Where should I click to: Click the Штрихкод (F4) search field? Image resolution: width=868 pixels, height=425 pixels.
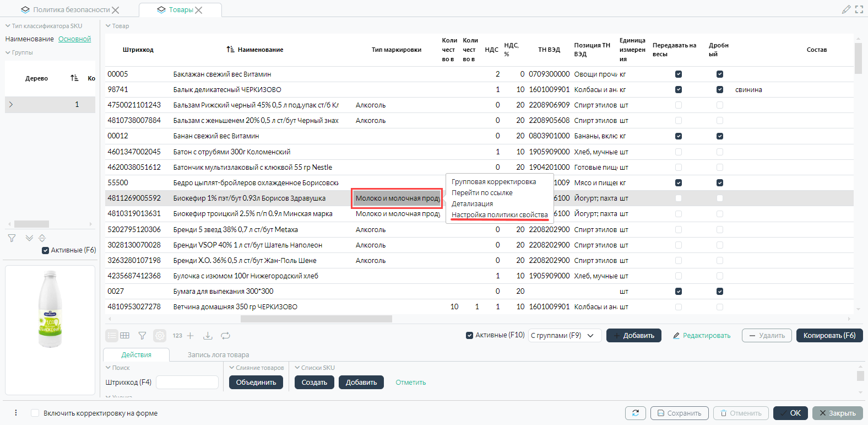pos(187,382)
